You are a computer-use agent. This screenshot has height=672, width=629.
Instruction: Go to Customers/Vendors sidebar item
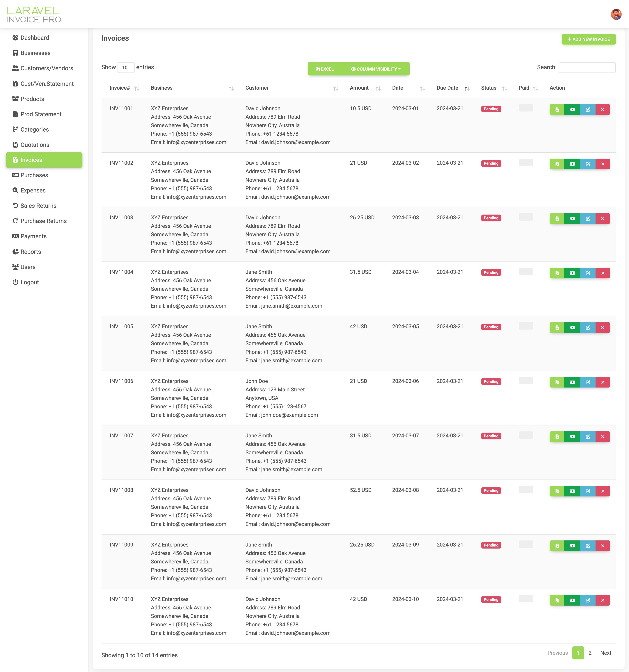point(47,68)
